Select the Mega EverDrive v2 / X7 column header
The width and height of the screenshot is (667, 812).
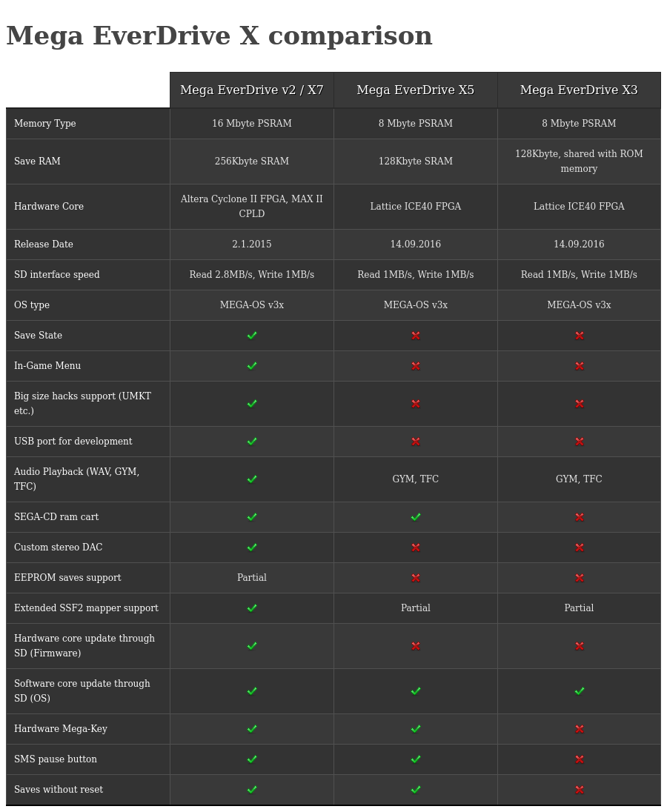[252, 90]
